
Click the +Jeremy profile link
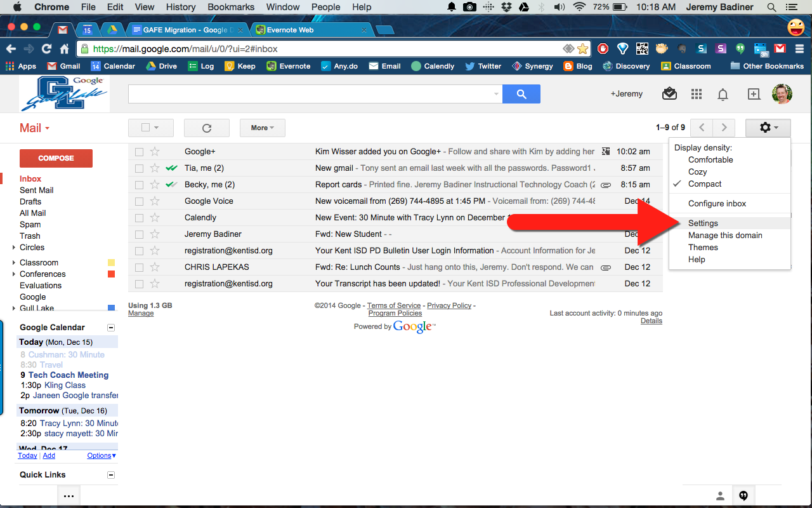click(x=627, y=94)
